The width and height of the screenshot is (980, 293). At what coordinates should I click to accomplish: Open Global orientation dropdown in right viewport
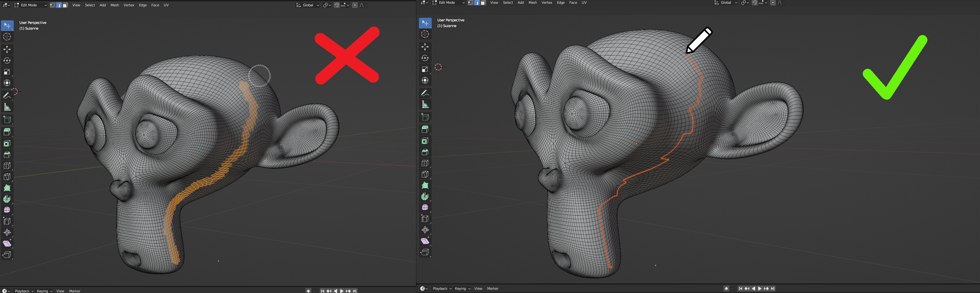tap(726, 3)
